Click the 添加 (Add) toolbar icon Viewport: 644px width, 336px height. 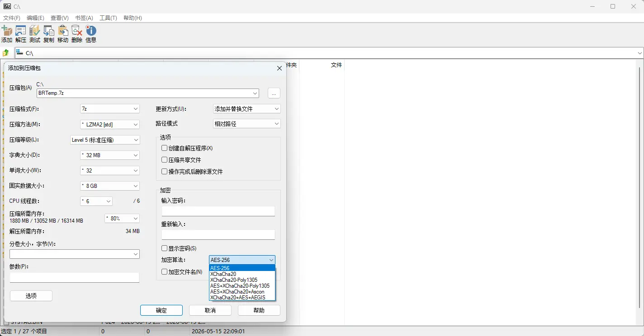(7, 34)
